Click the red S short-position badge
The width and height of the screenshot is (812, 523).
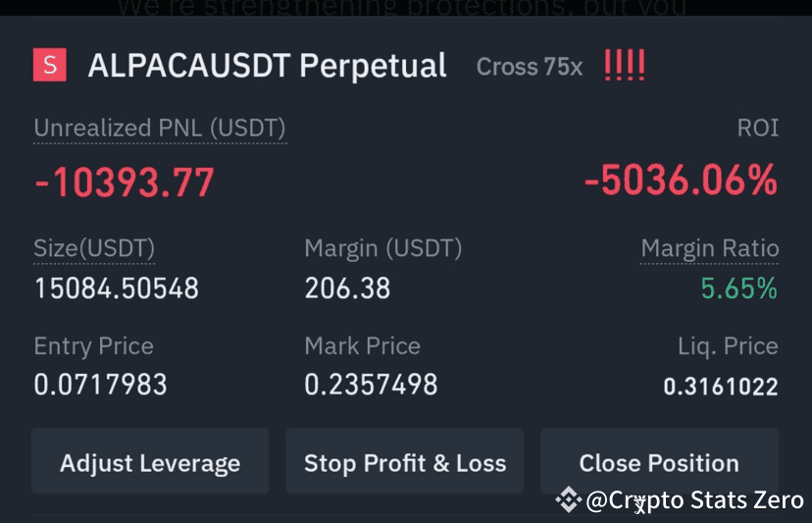49,66
